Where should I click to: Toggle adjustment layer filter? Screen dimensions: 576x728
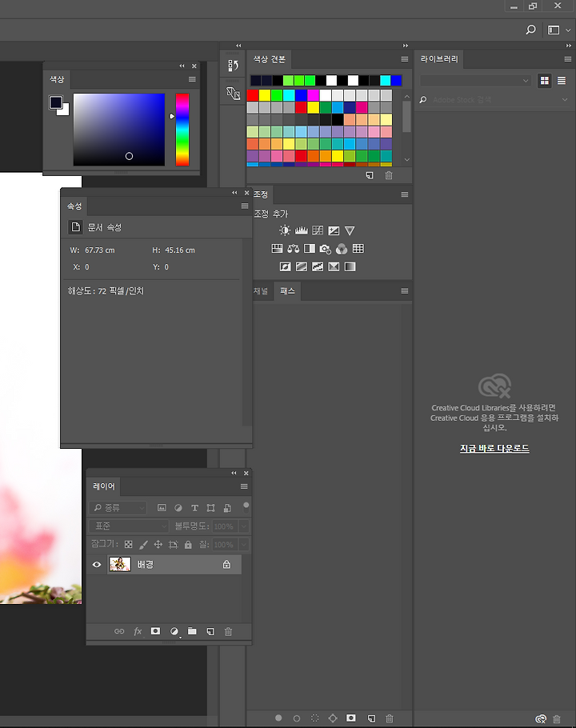pos(178,508)
